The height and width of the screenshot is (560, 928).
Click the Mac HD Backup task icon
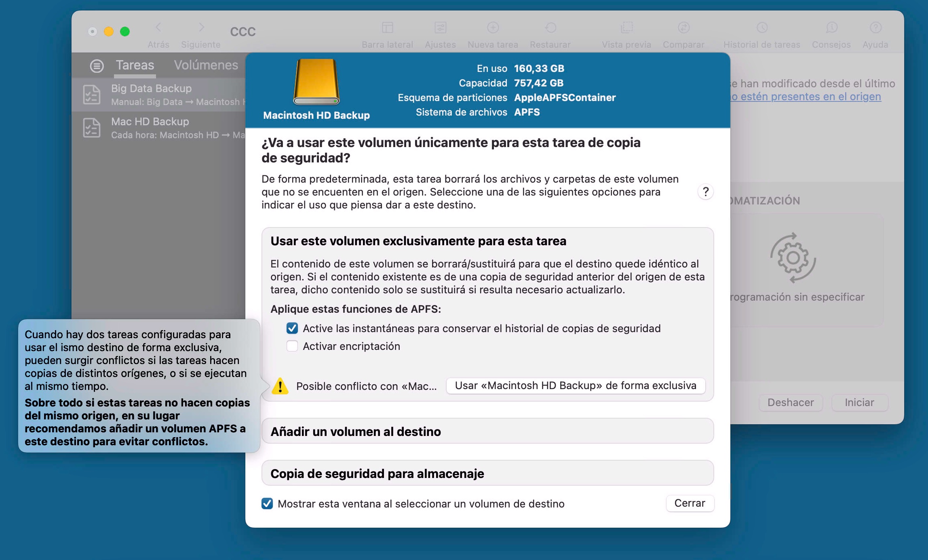click(91, 128)
